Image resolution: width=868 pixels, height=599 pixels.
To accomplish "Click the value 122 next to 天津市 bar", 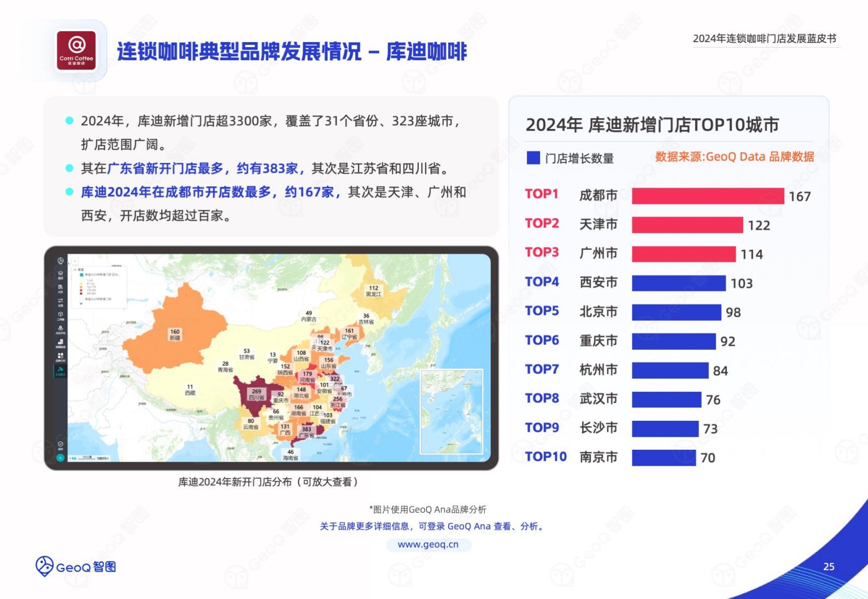I will click(x=759, y=225).
